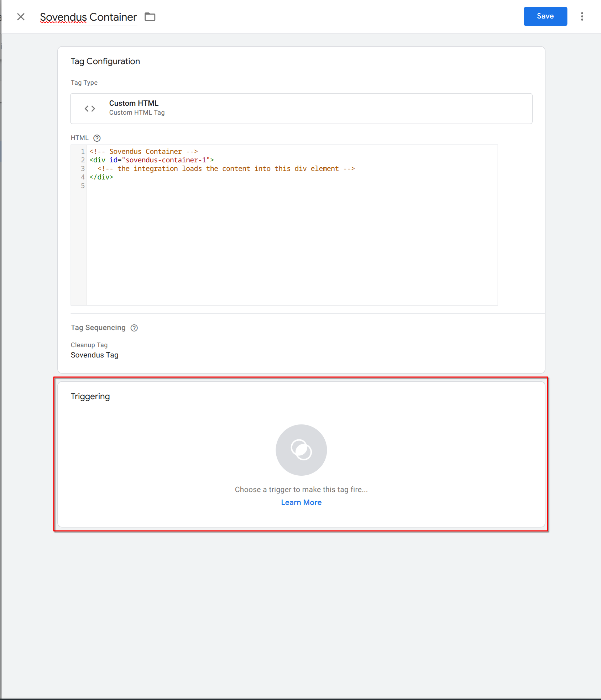This screenshot has height=700, width=601.
Task: Click the Sovendus Tag cleanup tag value
Action: pyautogui.click(x=95, y=355)
